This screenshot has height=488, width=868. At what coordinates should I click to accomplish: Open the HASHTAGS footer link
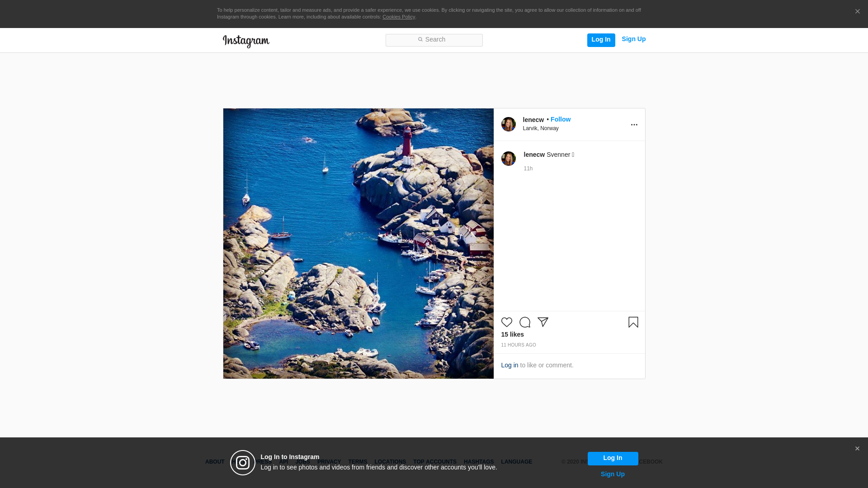click(x=479, y=462)
